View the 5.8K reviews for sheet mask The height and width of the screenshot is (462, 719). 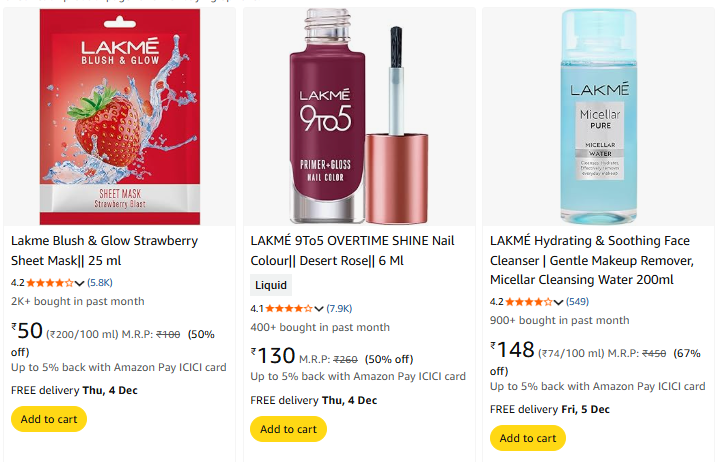tap(100, 283)
